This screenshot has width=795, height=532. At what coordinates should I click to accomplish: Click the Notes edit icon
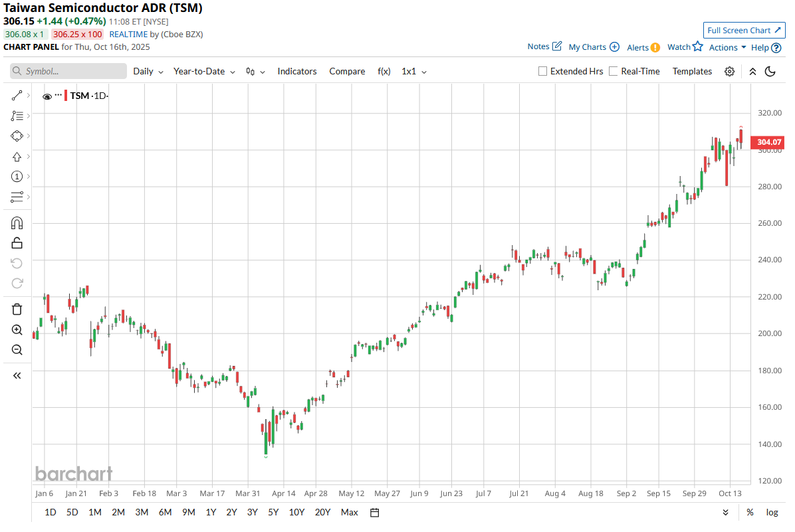557,46
